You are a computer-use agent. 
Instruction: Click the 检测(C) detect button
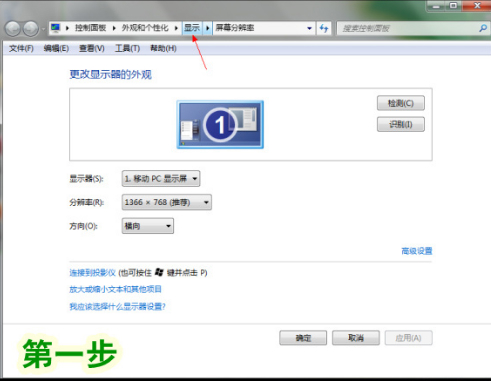pos(401,103)
